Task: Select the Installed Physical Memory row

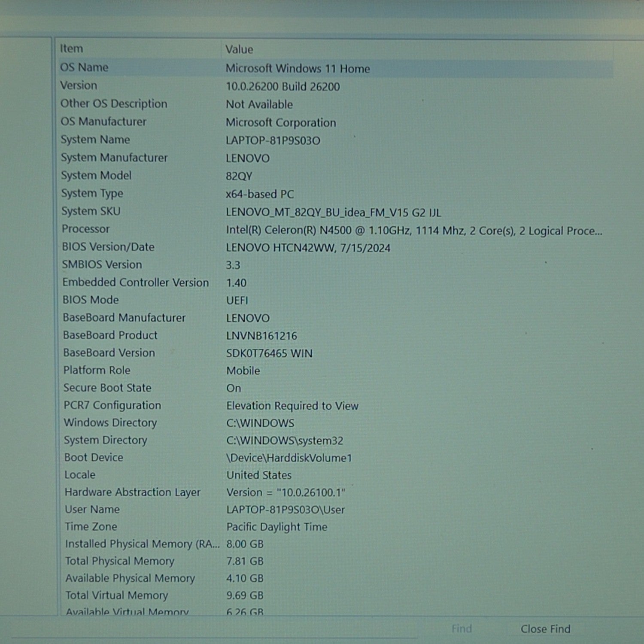Action: [x=335, y=544]
